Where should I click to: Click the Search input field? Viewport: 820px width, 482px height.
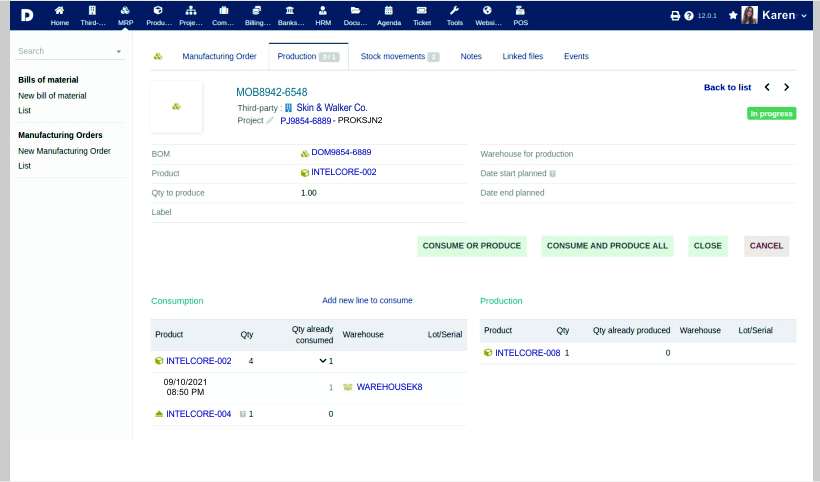coord(64,51)
